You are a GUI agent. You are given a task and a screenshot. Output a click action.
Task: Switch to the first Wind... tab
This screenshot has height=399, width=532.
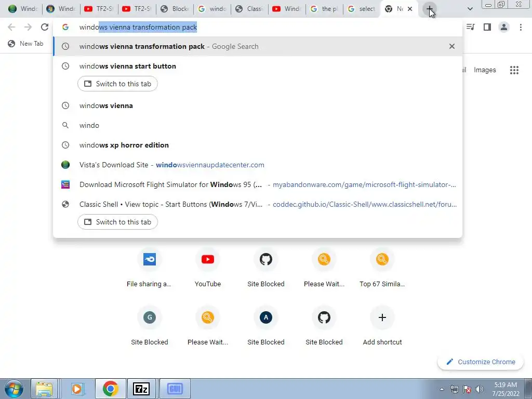pyautogui.click(x=22, y=9)
